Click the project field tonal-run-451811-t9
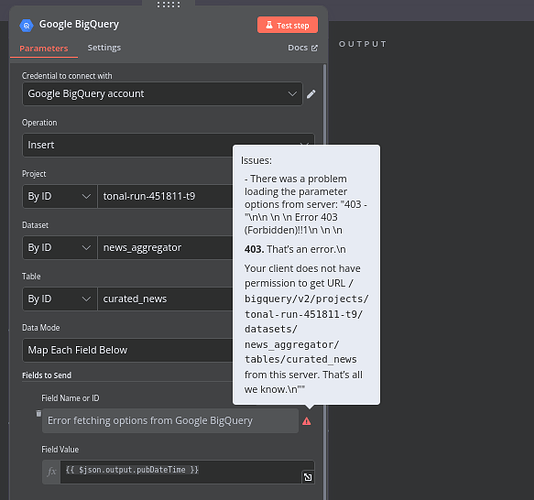This screenshot has width=534, height=500. pos(165,197)
